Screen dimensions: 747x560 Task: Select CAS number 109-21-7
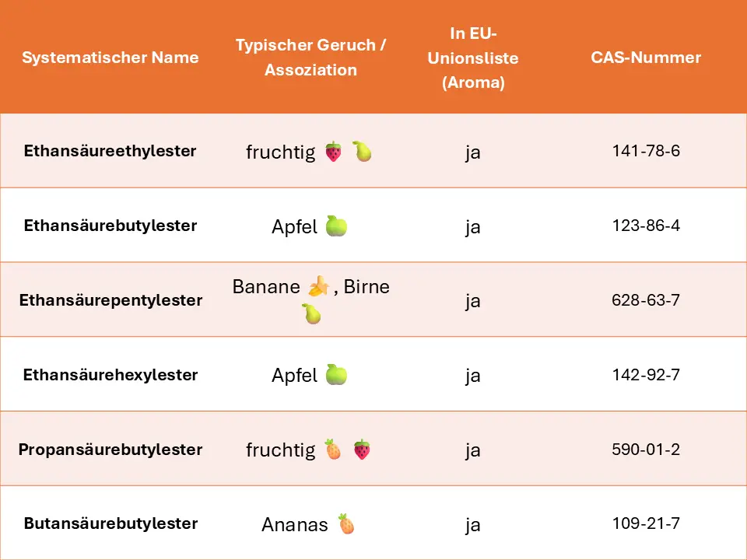(x=646, y=523)
